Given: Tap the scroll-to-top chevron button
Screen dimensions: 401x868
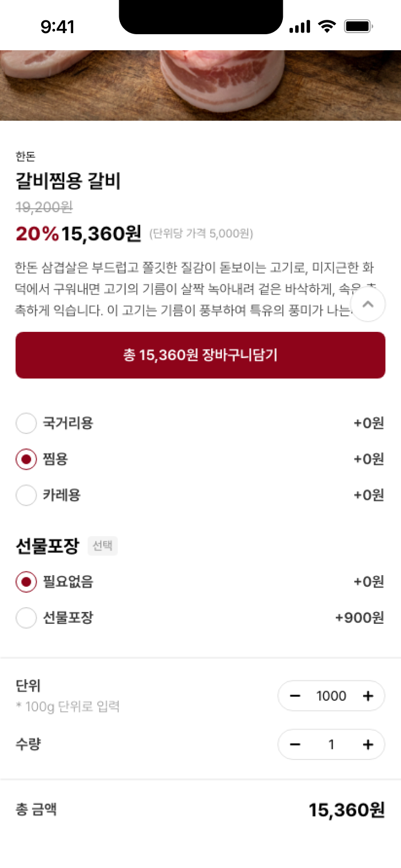Looking at the screenshot, I should (x=368, y=305).
